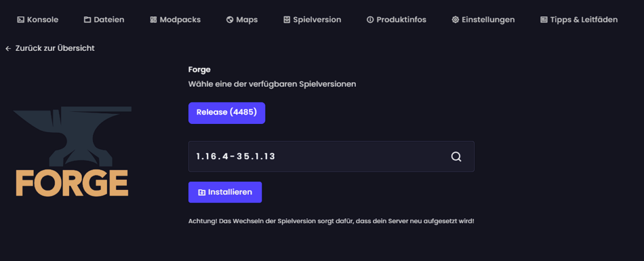Image resolution: width=644 pixels, height=261 pixels.
Task: Open the Dateien tab
Action: [104, 19]
